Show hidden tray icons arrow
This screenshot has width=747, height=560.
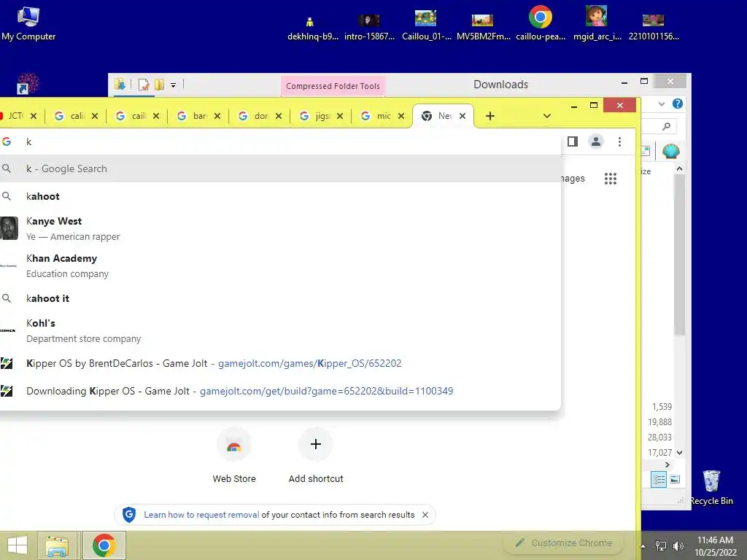[x=643, y=546]
